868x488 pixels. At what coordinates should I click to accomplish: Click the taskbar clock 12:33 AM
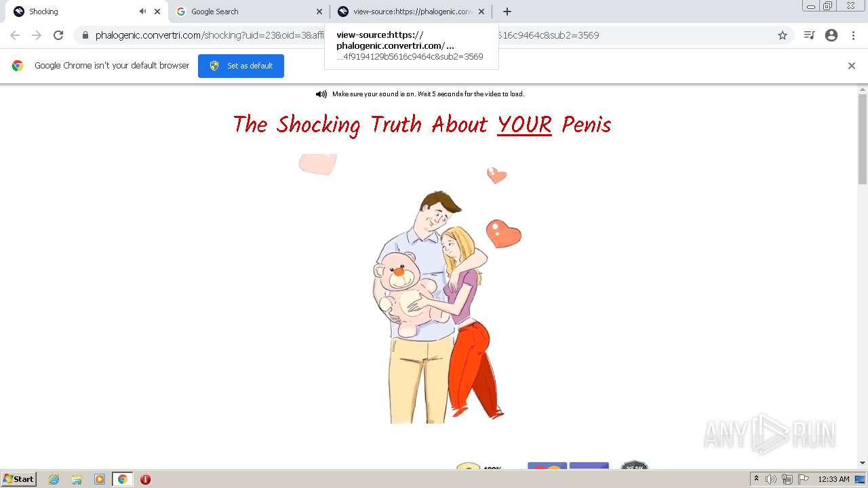click(833, 479)
